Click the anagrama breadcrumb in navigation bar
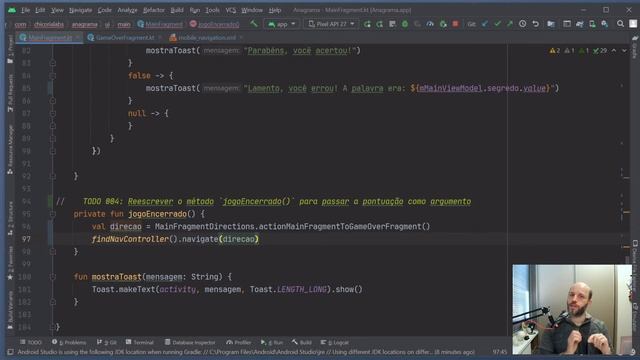 point(84,24)
